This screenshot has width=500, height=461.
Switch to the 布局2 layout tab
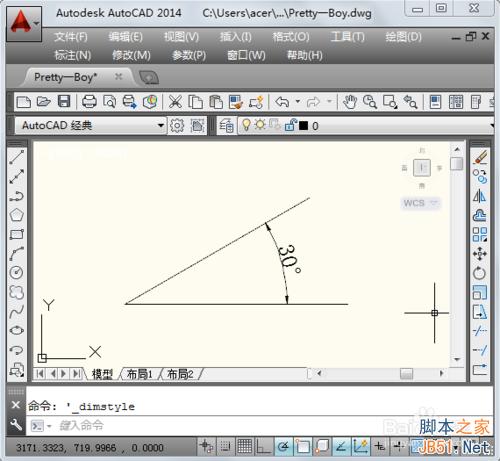pos(180,374)
